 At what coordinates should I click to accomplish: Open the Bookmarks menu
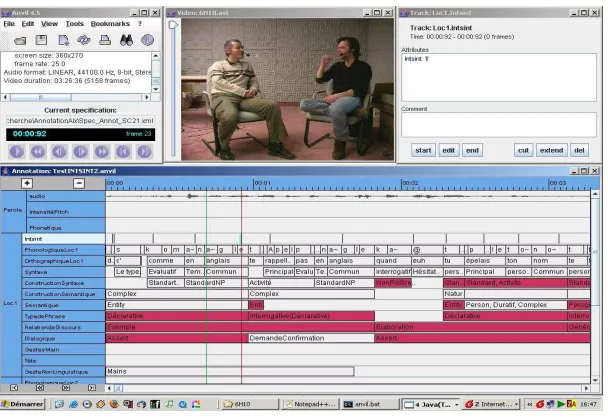point(110,24)
